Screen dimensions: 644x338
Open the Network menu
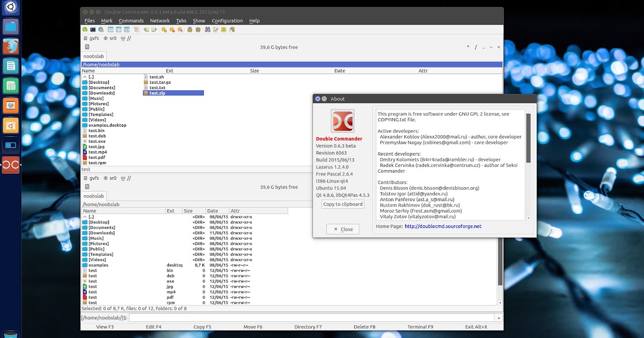(160, 21)
